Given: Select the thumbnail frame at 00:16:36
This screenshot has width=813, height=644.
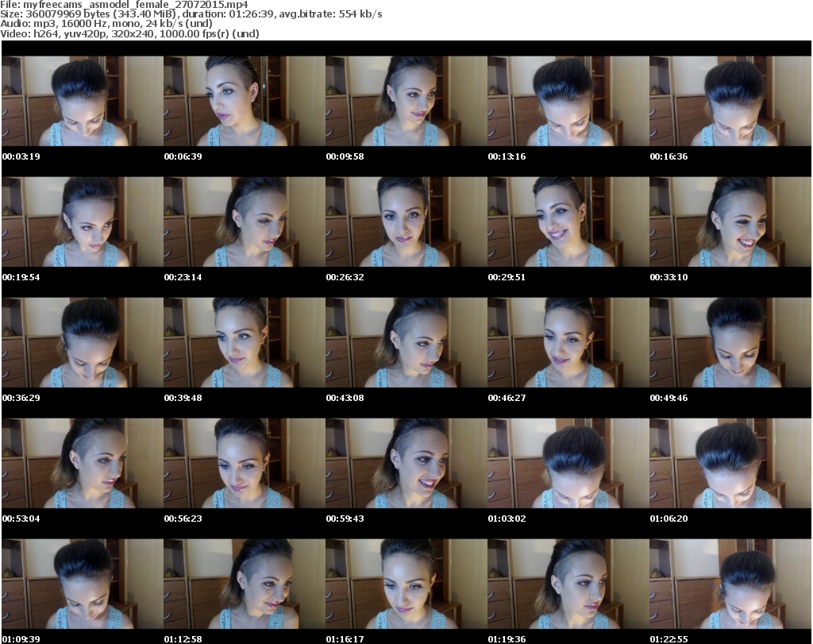Looking at the screenshot, I should [730, 101].
